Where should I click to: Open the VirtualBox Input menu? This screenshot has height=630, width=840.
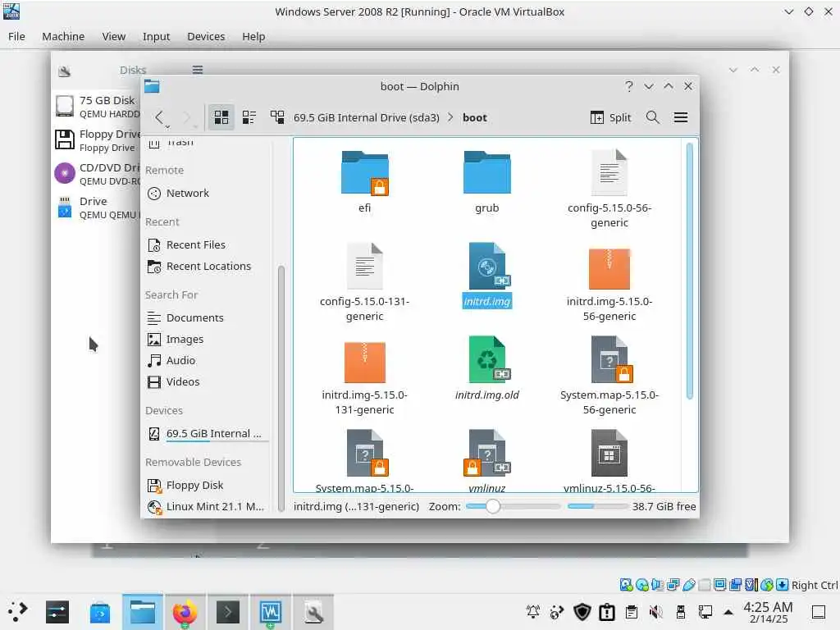(x=156, y=36)
